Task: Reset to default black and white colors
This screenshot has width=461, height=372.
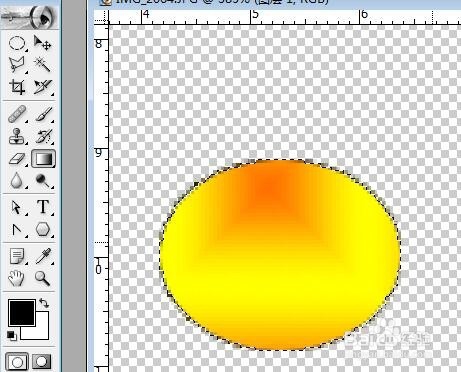Action: click(12, 335)
